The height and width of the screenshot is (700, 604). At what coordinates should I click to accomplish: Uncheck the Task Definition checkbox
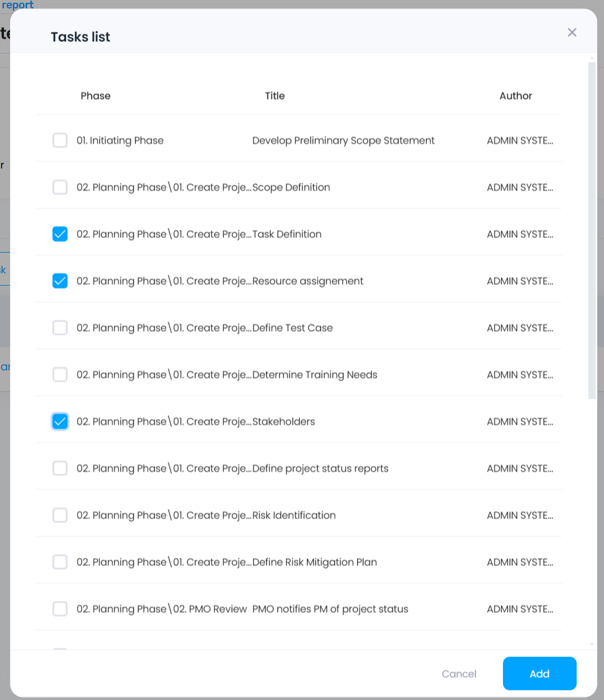coord(60,234)
